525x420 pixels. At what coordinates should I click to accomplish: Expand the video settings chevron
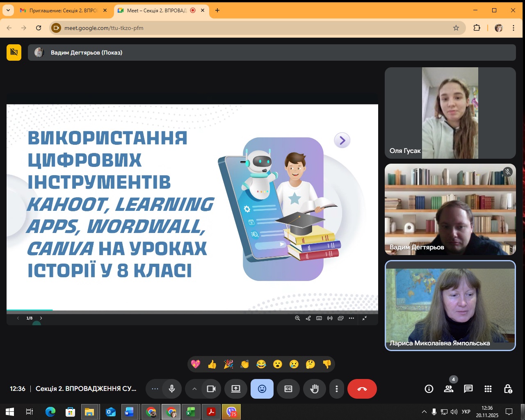[x=194, y=389]
